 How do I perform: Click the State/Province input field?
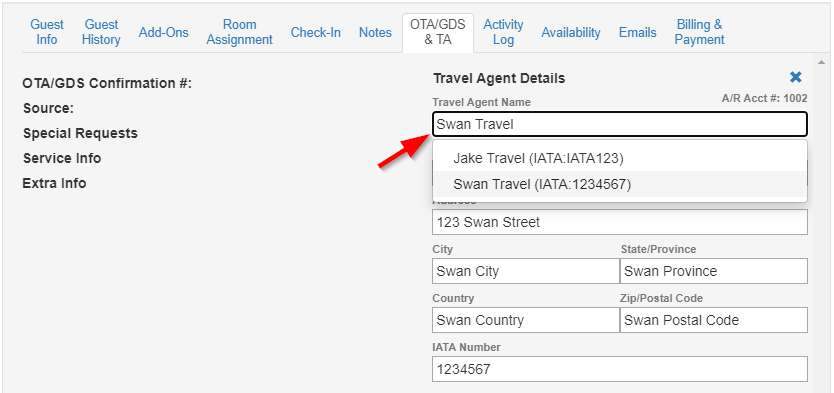(x=714, y=271)
